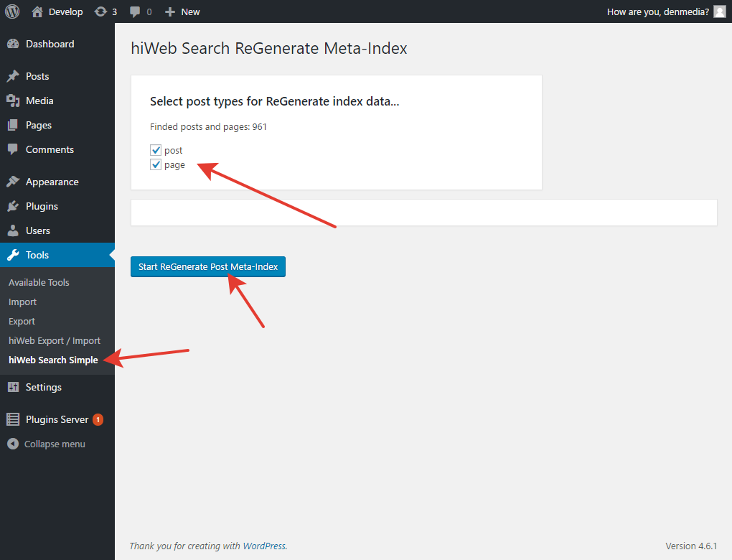Follow the WordPress footer link
This screenshot has width=732, height=560.
(x=264, y=546)
